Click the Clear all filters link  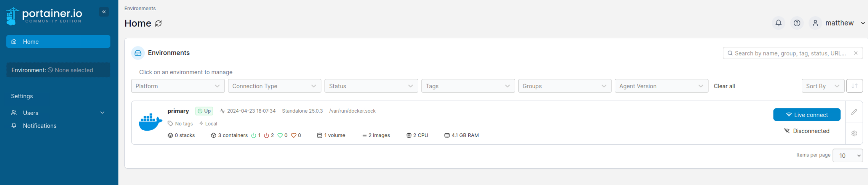[724, 86]
